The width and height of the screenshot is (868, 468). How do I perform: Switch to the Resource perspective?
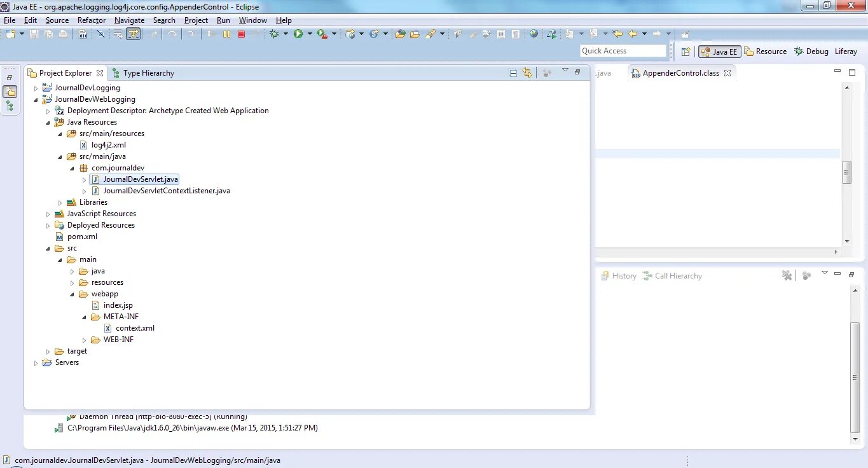pyautogui.click(x=766, y=52)
